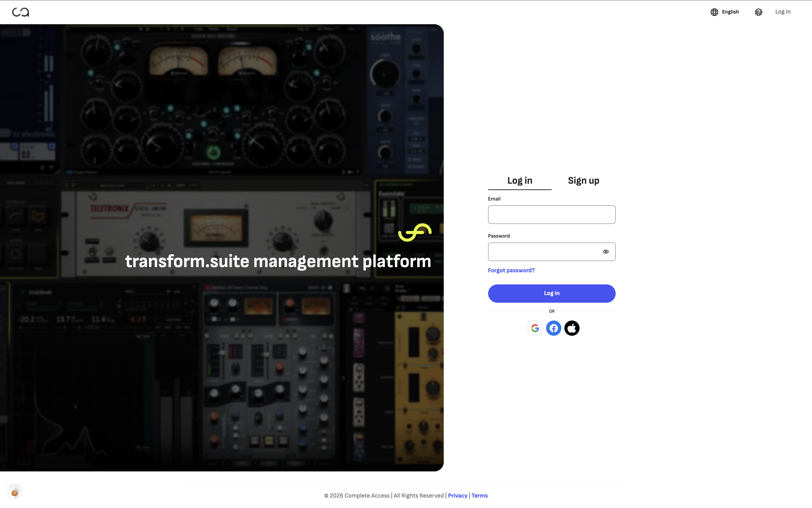Image resolution: width=812 pixels, height=508 pixels.
Task: Toggle password visibility eye icon
Action: [x=606, y=252]
